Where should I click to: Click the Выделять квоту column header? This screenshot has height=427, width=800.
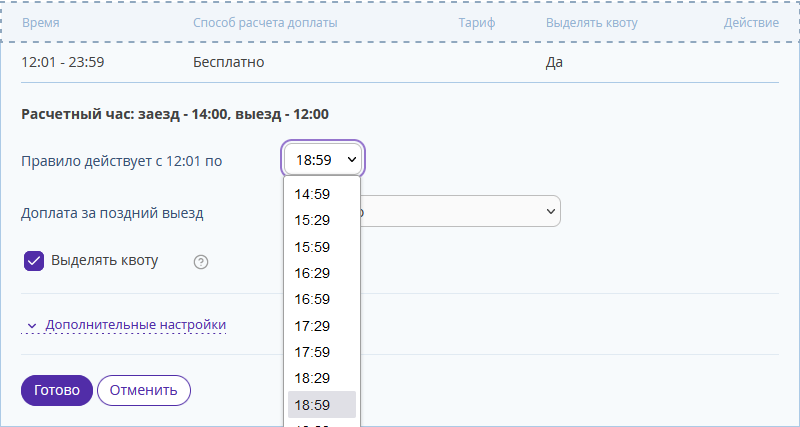[591, 23]
